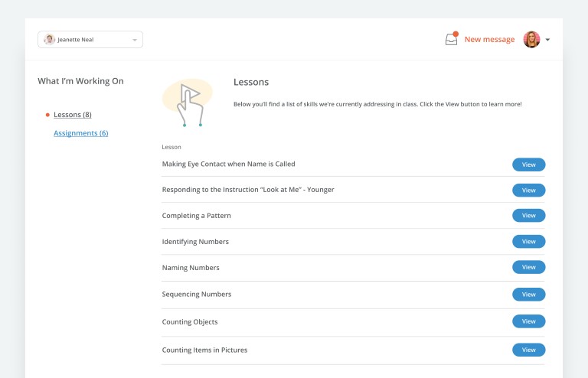Expand the profile menu arrow
Screen dimensions: 588x378
(x=547, y=40)
